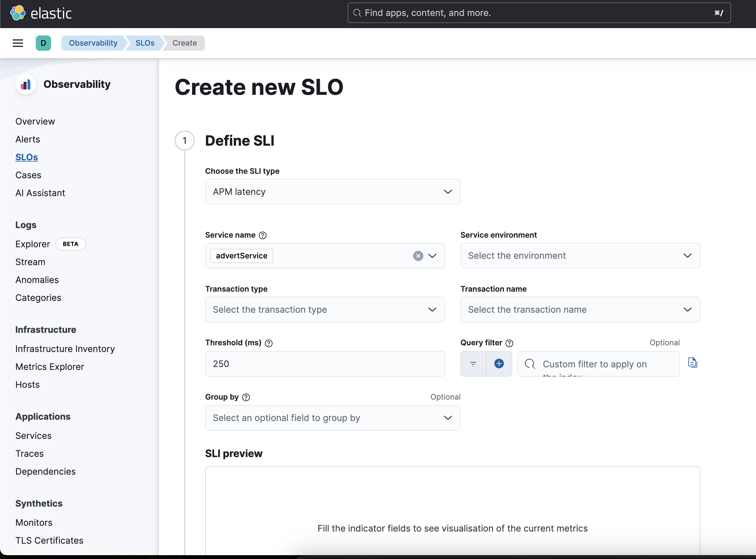Image resolution: width=756 pixels, height=559 pixels.
Task: Click the Service name help icon
Action: [x=263, y=235]
